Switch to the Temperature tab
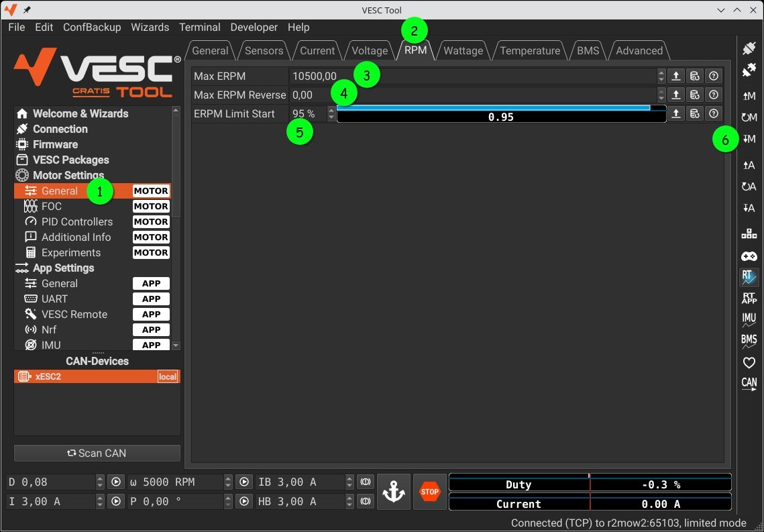Screen dimensions: 764x532 (x=529, y=50)
